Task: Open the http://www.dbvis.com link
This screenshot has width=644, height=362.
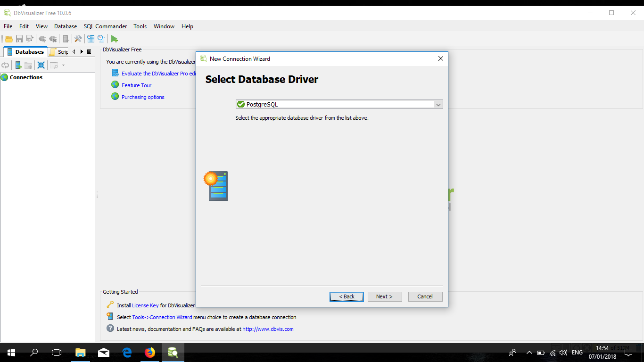Action: click(268, 329)
